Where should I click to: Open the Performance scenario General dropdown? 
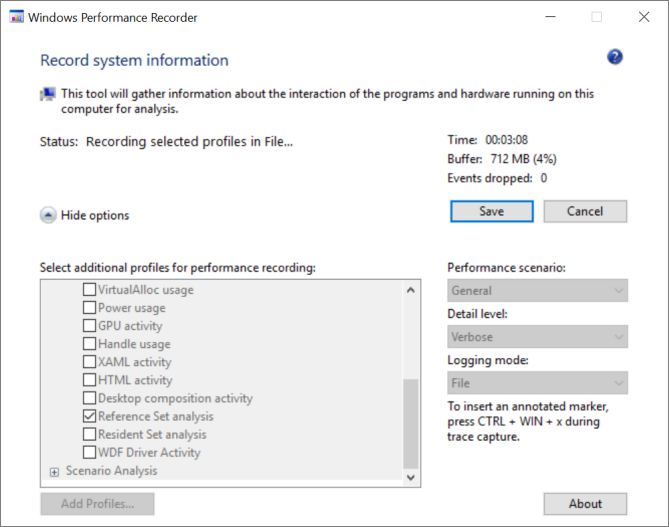coord(537,291)
